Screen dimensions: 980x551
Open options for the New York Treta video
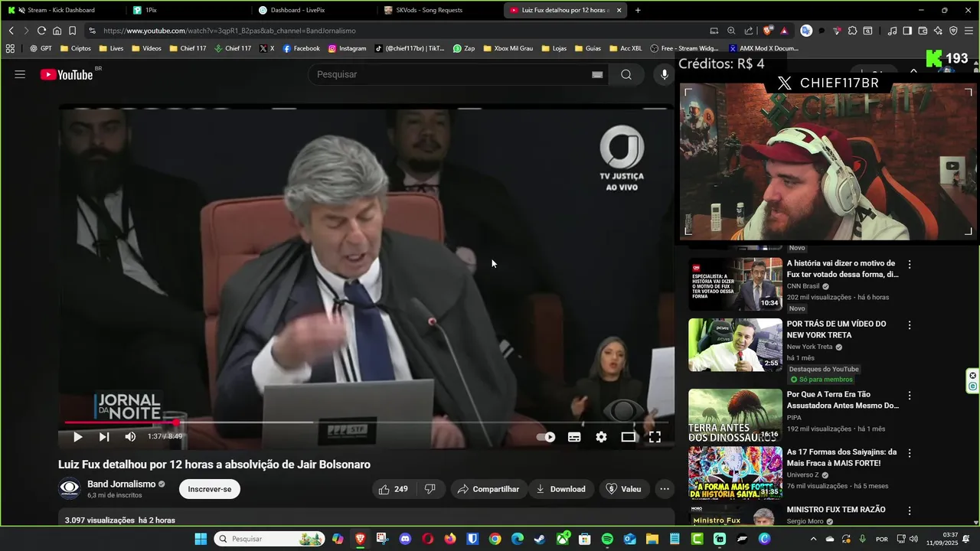pos(910,325)
